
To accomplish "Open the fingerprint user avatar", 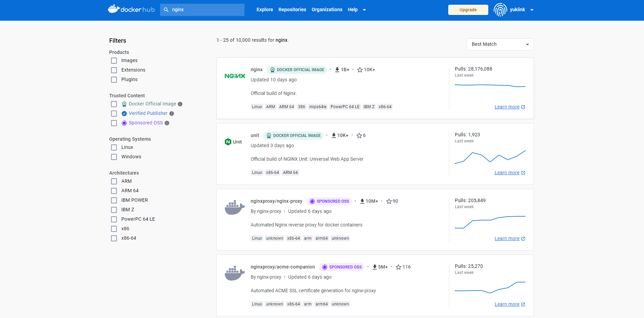I will (x=500, y=10).
